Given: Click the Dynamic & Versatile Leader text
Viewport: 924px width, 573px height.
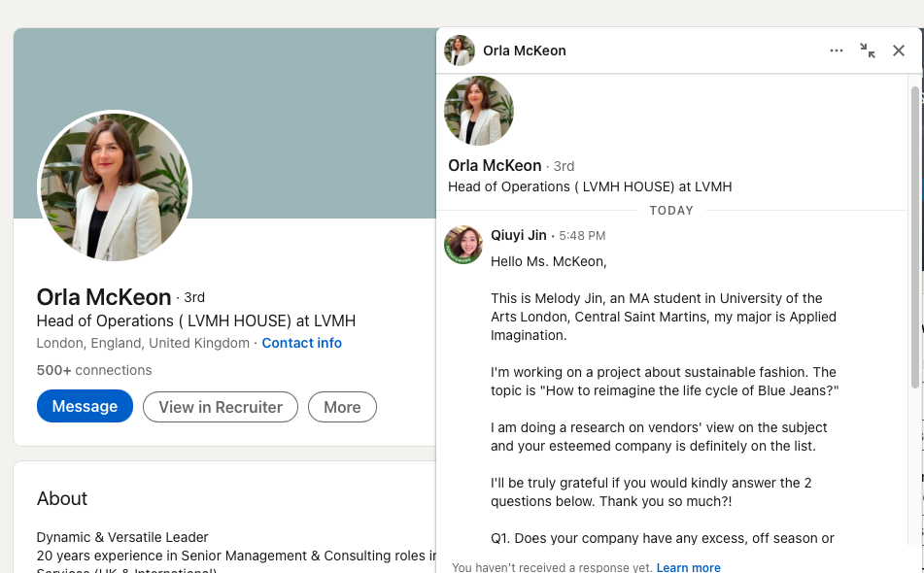Looking at the screenshot, I should tap(122, 537).
